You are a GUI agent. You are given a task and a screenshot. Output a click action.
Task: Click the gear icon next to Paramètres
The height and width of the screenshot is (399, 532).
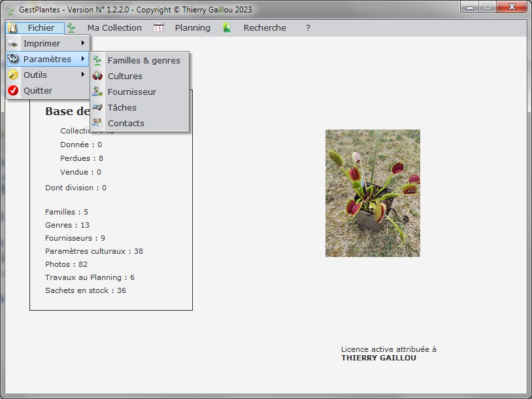coord(13,59)
